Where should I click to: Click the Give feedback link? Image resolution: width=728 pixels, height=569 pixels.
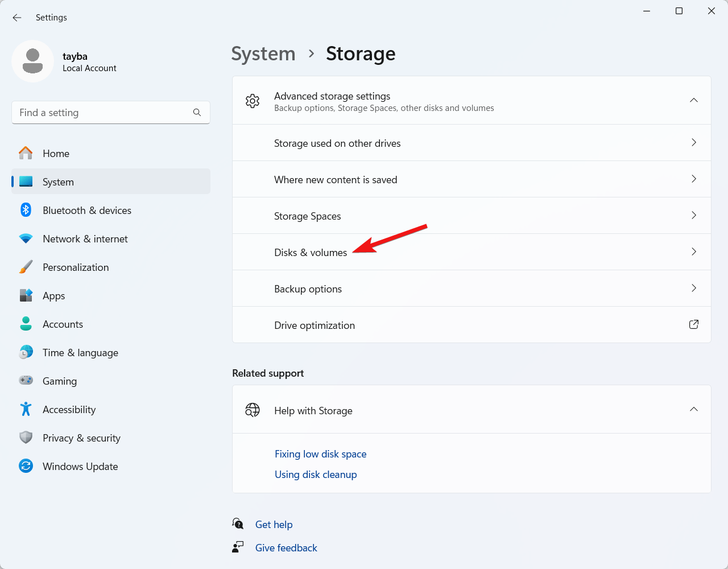(286, 548)
